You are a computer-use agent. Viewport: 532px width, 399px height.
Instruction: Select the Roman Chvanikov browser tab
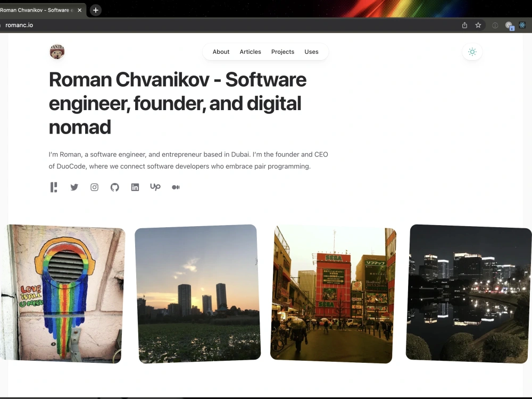click(x=41, y=10)
